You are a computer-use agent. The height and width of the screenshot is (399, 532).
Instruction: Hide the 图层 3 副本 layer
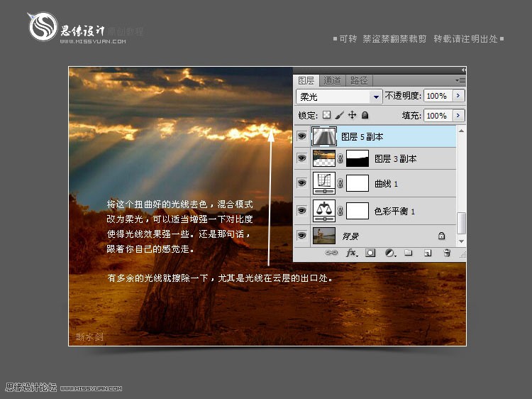(301, 158)
